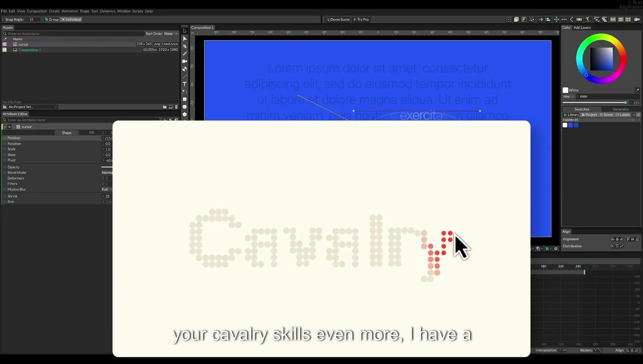Select the Polygon shape tool
This screenshot has height=364, width=643.
point(185,114)
